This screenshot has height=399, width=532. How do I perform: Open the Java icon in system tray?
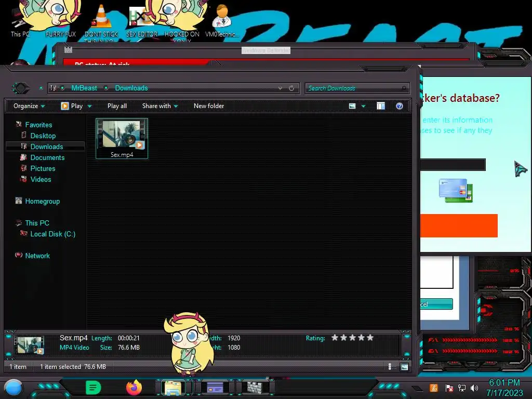coord(434,388)
